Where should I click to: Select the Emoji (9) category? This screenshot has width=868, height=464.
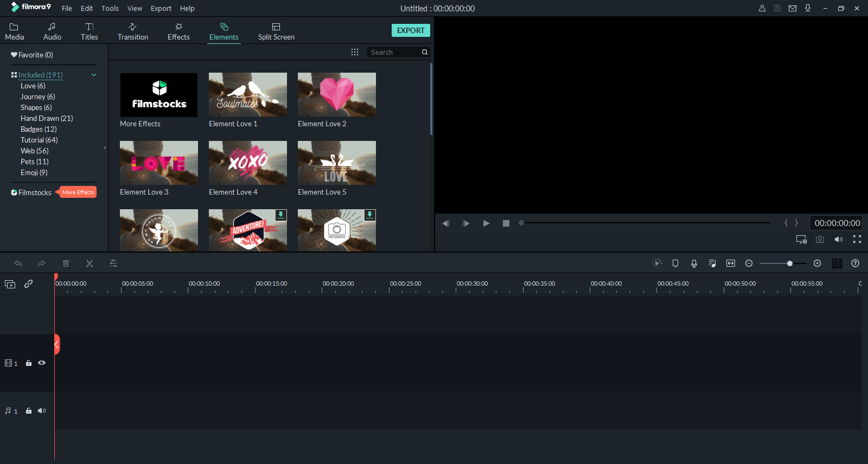point(34,172)
